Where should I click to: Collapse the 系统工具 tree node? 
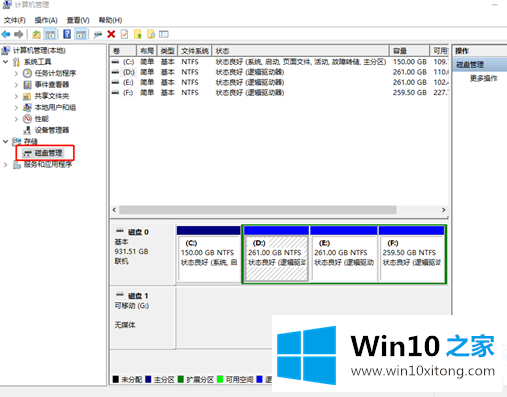pyautogui.click(x=5, y=62)
